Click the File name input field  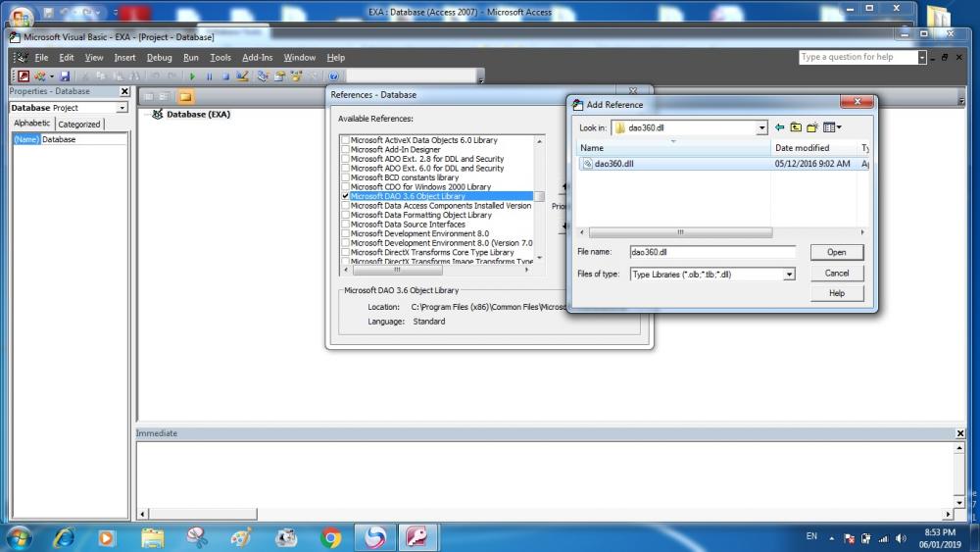(x=712, y=252)
